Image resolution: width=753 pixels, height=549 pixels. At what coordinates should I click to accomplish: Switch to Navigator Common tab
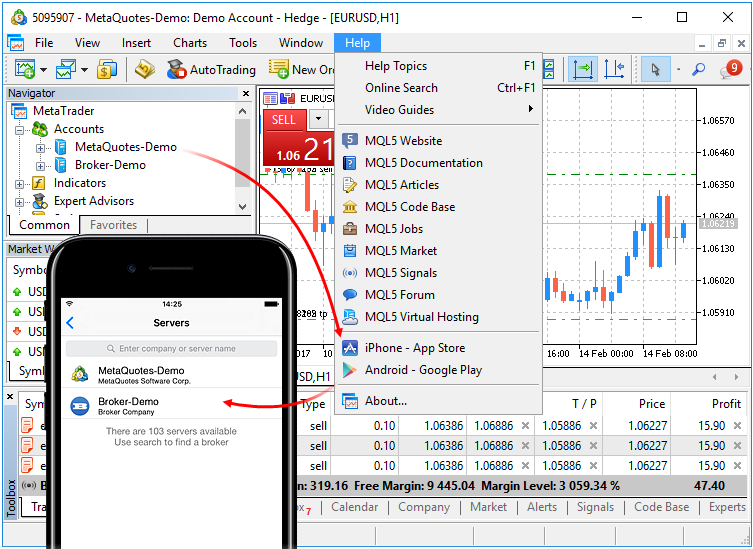44,225
